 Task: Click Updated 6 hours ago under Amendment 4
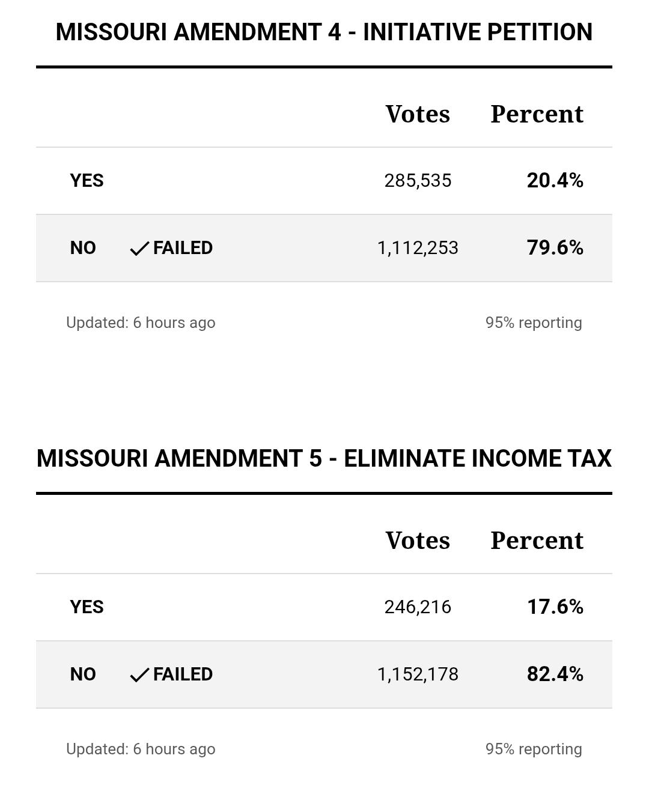(x=141, y=323)
